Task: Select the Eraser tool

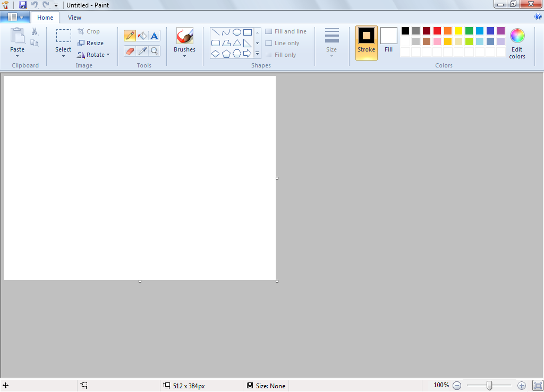Action: click(x=130, y=51)
